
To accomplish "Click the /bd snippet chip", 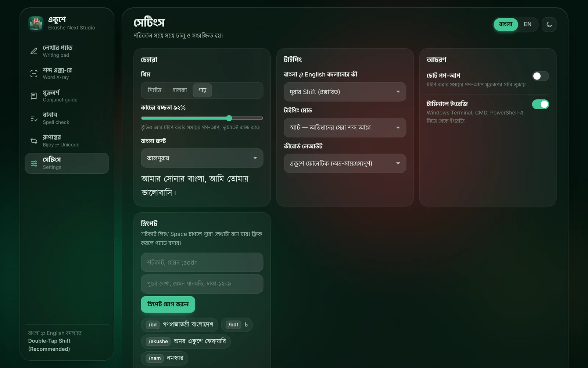I will coord(180,325).
